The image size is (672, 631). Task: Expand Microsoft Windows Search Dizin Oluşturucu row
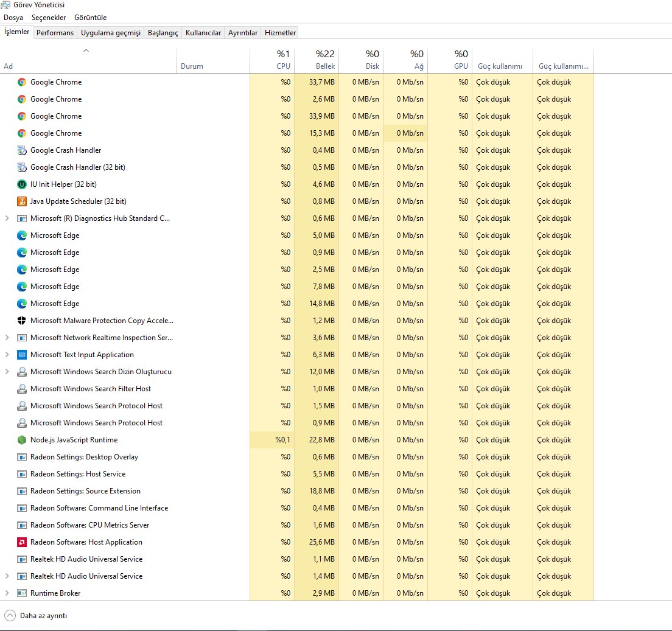(7, 372)
